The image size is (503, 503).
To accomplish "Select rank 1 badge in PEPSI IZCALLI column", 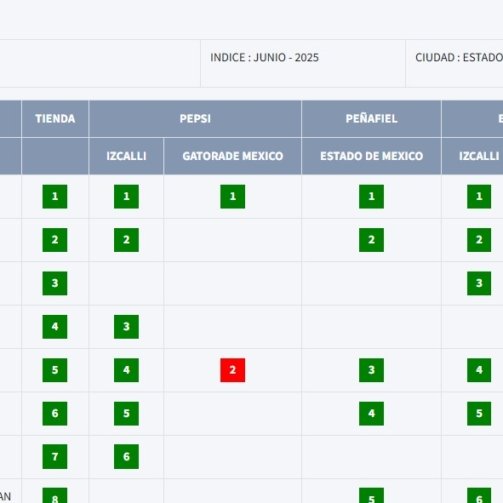I will point(126,196).
